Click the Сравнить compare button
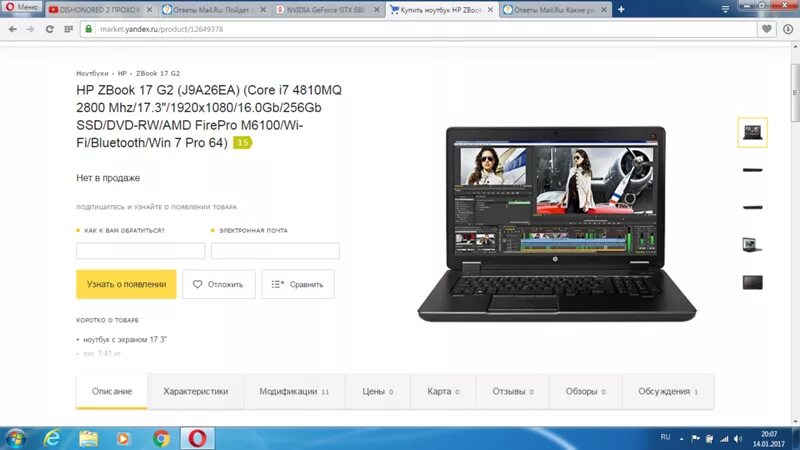 pyautogui.click(x=298, y=284)
